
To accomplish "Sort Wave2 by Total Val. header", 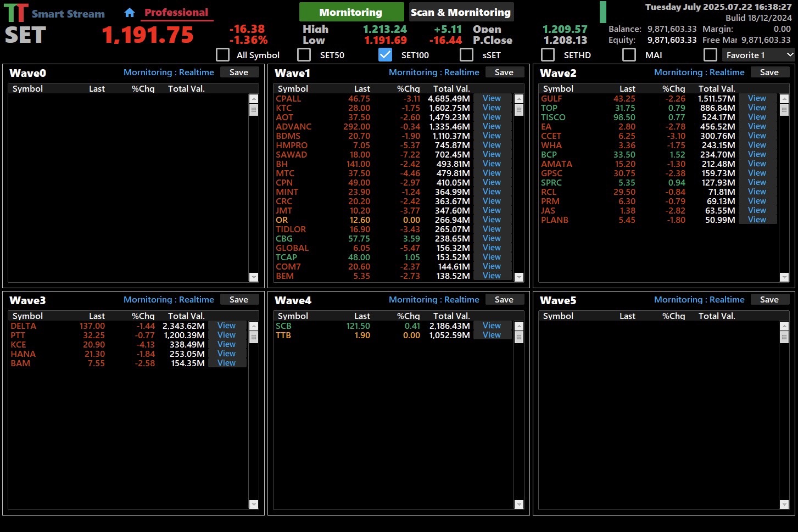I will tap(717, 89).
